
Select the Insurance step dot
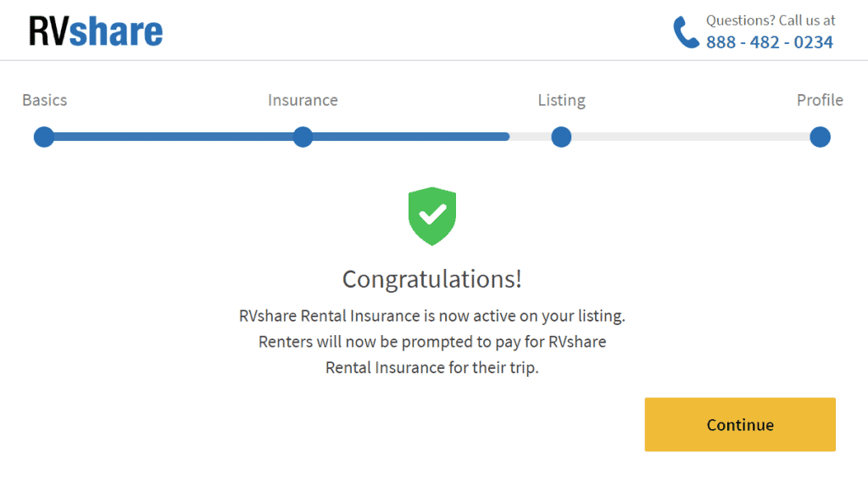coord(303,137)
